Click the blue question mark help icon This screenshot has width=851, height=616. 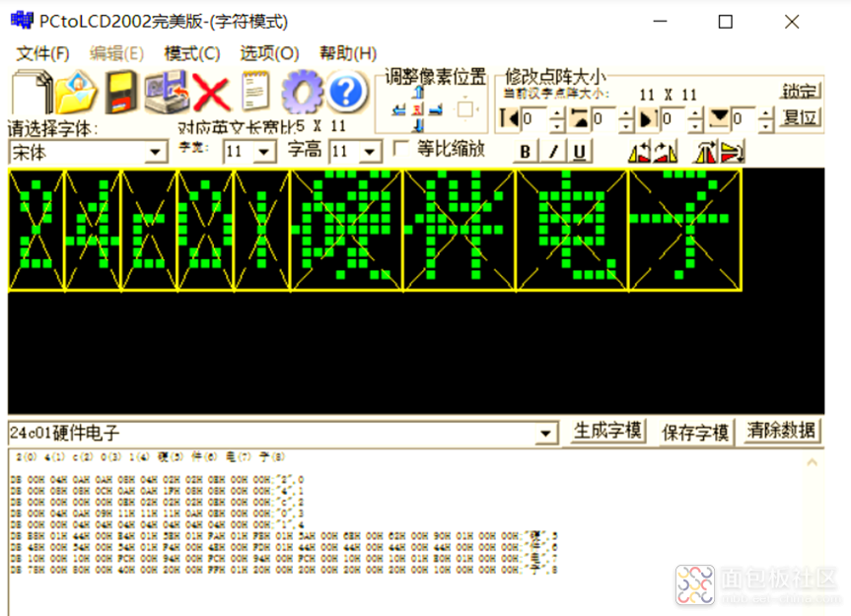click(x=346, y=93)
